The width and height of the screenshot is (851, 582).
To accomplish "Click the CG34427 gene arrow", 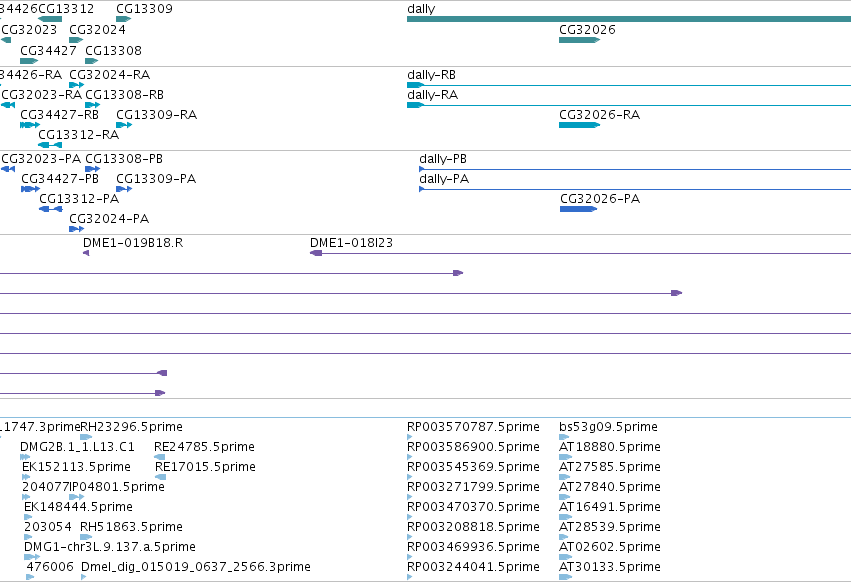I will (x=29, y=61).
